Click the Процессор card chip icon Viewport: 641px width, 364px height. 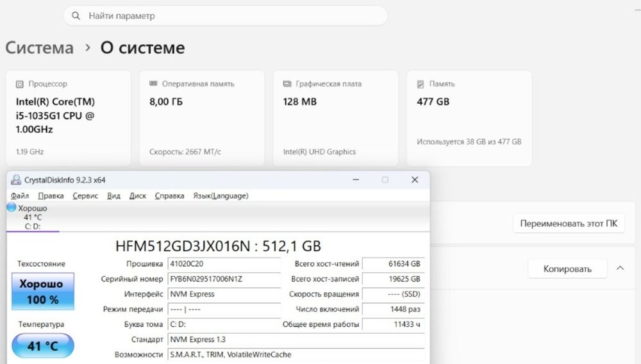[20, 84]
